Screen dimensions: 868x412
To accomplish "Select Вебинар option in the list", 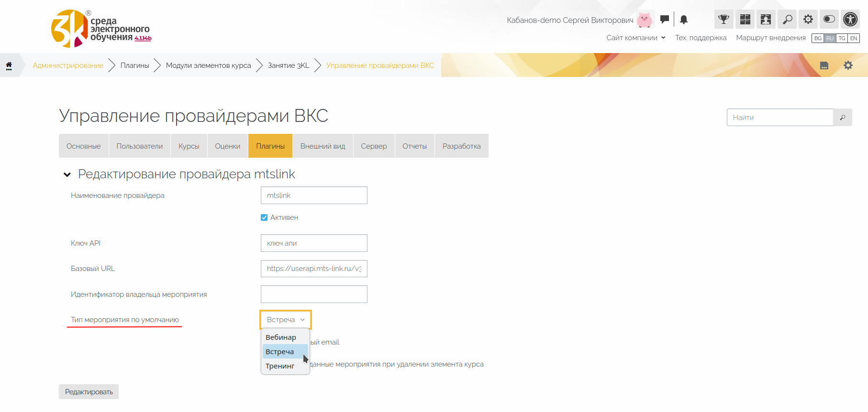I will (x=281, y=337).
